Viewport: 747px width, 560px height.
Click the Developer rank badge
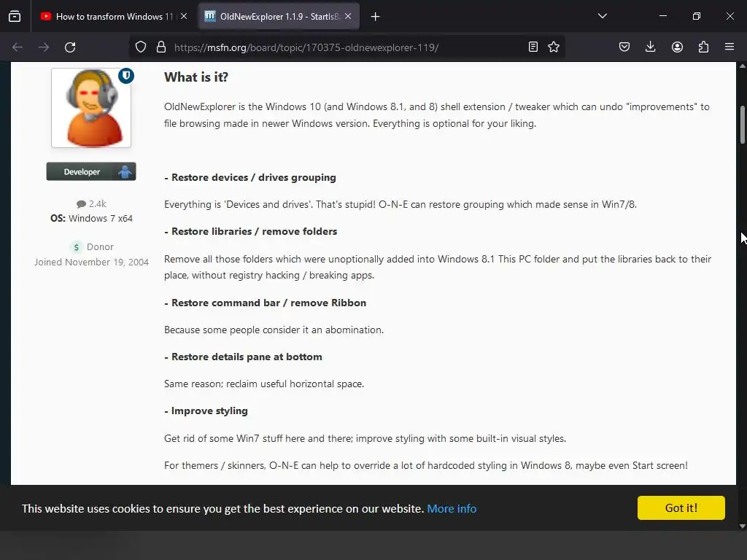[x=91, y=171]
